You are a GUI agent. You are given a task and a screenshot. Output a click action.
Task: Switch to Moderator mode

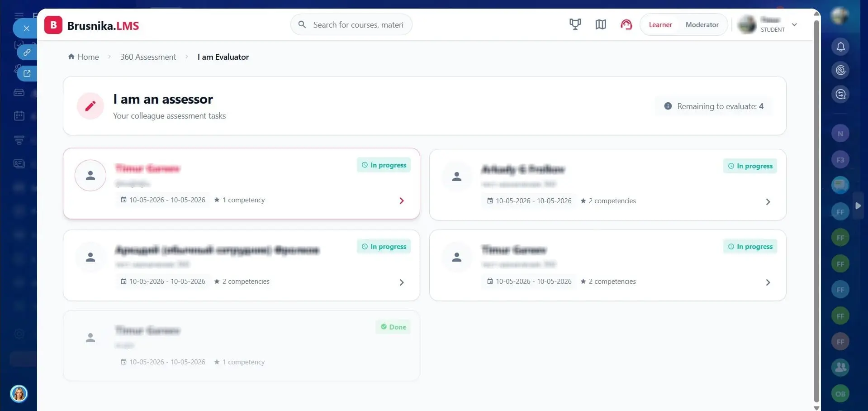[702, 25]
